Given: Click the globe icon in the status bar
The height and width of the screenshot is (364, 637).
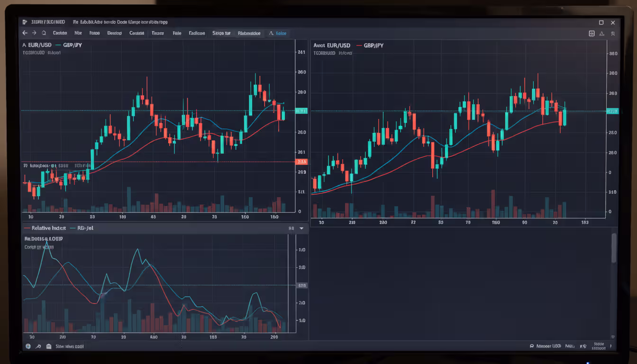Looking at the screenshot, I should pos(28,346).
